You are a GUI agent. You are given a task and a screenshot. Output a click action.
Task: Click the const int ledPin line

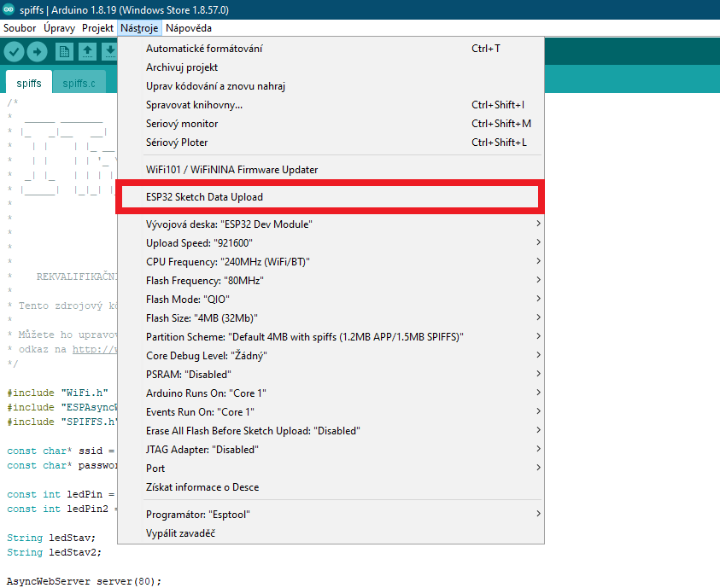click(61, 494)
